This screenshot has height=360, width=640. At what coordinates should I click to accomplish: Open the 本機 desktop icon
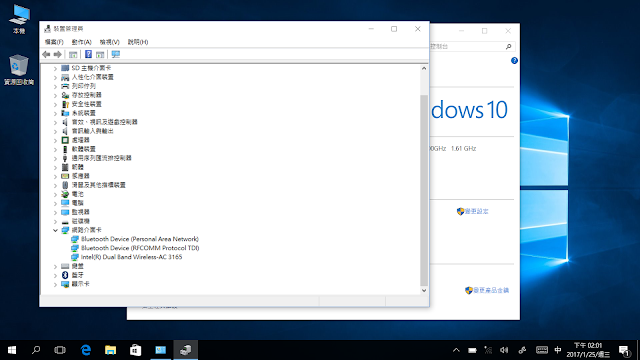coord(19,19)
